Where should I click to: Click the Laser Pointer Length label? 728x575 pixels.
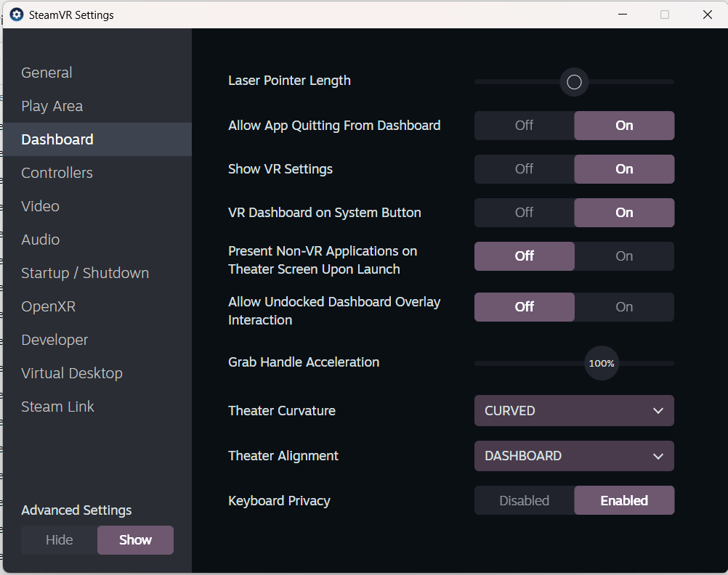pyautogui.click(x=289, y=81)
